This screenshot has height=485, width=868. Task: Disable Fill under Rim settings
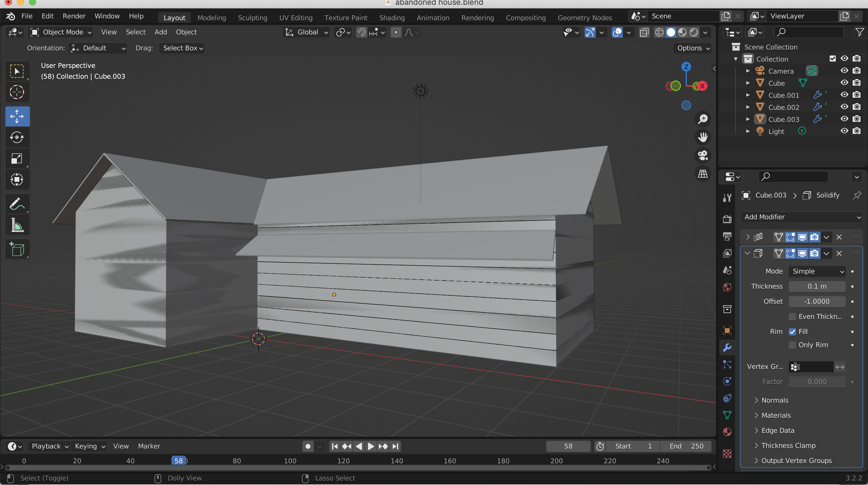pos(793,331)
